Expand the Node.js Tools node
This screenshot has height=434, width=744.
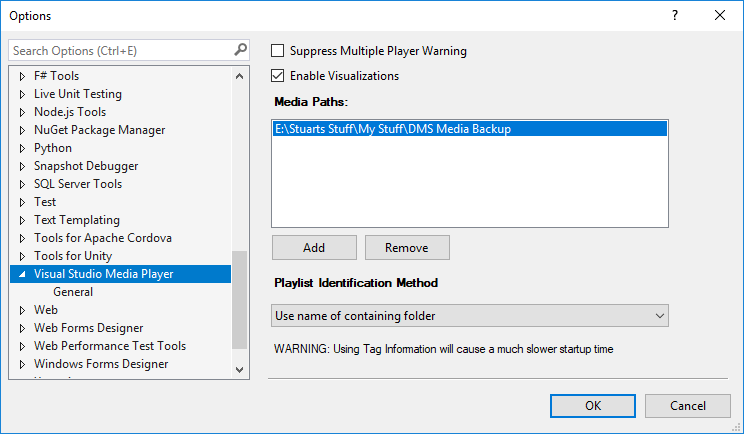pyautogui.click(x=22, y=112)
